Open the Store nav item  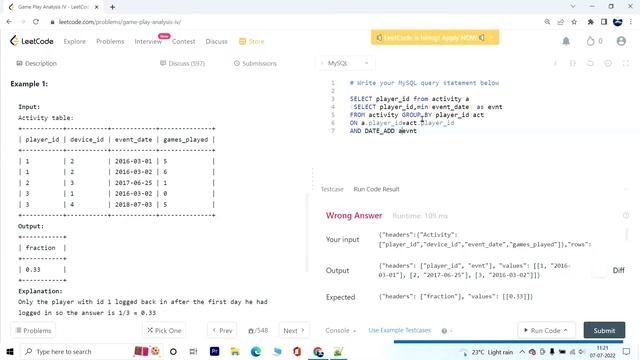(252, 41)
